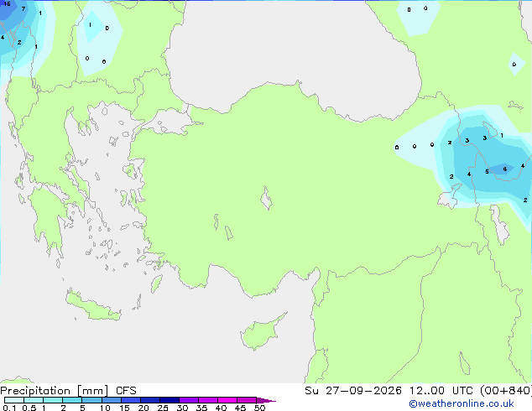The image size is (532, 411).
Task: Open the weatheronline.co.uk copyright link
Action: [462, 403]
